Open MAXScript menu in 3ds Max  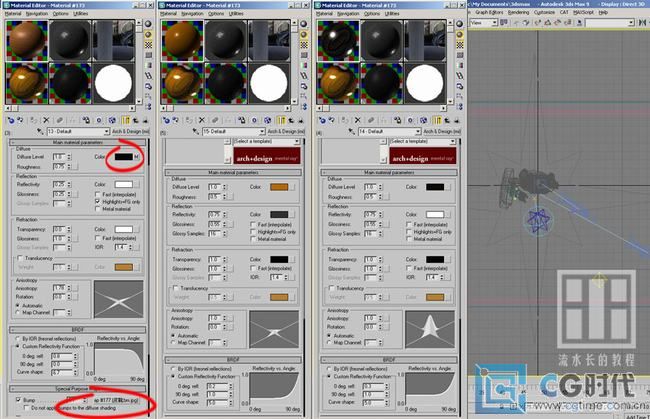click(584, 12)
